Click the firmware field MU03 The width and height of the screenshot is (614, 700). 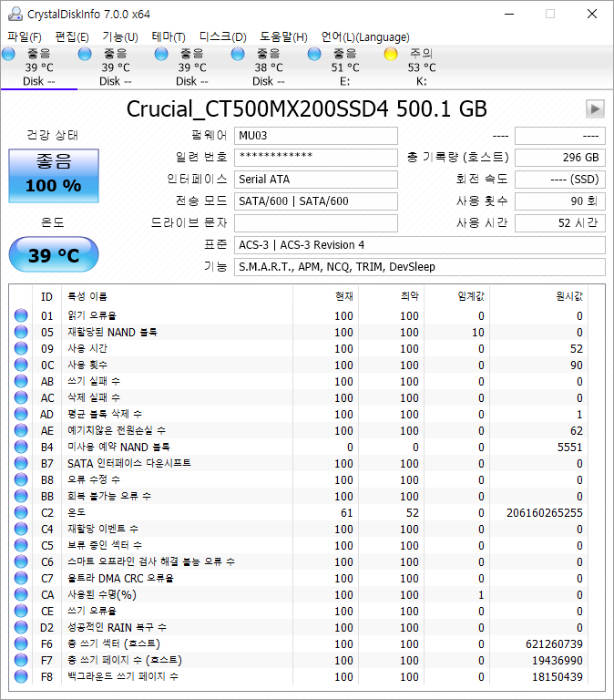(x=316, y=136)
